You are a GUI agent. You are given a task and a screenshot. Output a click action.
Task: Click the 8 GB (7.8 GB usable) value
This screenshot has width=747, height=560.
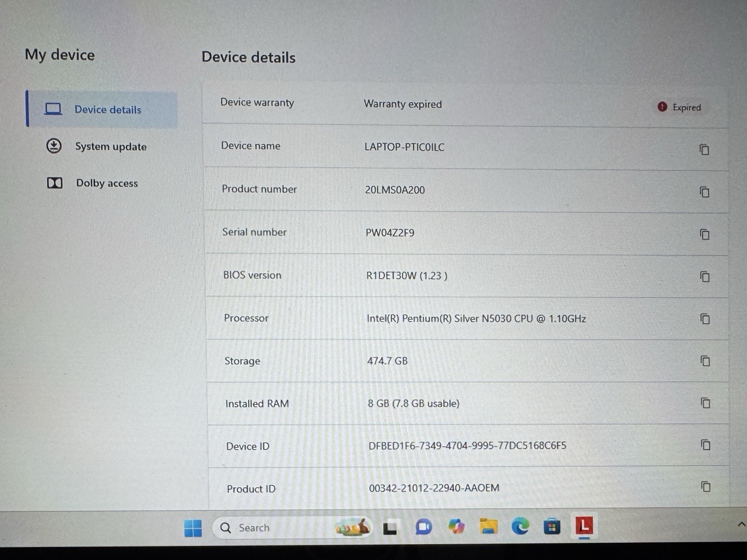[414, 403]
